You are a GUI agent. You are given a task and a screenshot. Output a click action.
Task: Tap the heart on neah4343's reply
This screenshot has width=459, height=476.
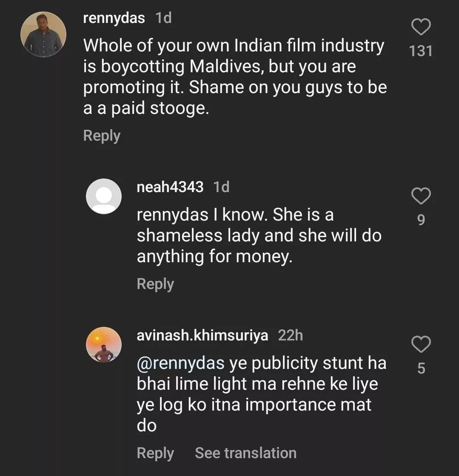pos(421,196)
